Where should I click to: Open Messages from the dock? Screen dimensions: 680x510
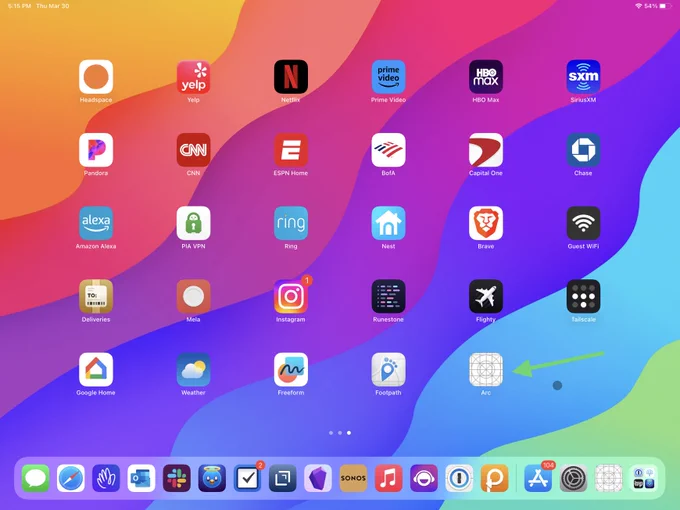pos(36,478)
